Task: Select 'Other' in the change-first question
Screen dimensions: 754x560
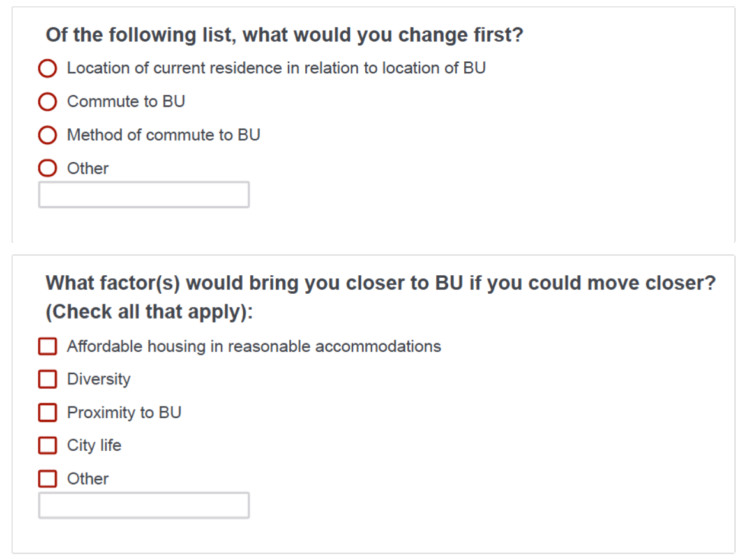Action: 47,168
